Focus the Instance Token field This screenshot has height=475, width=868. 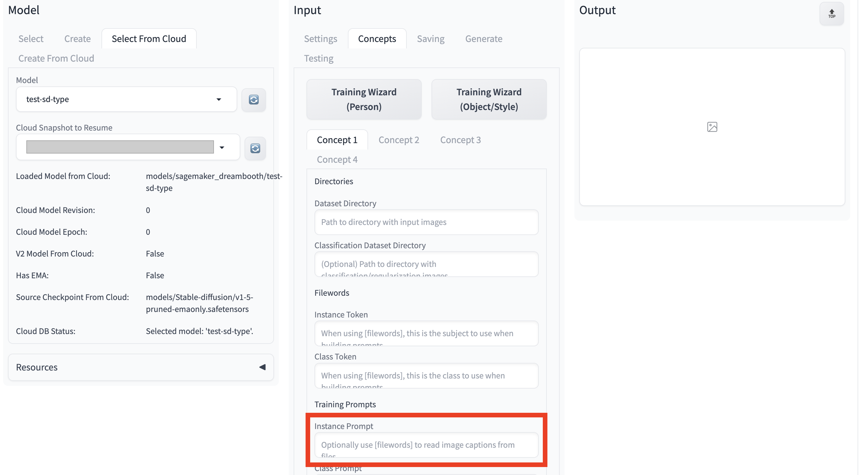426,333
